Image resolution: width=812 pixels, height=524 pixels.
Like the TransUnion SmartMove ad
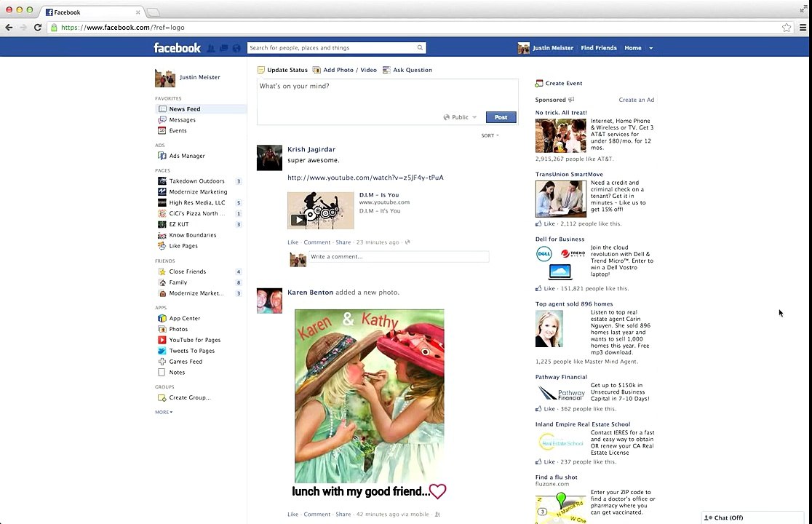(549, 224)
